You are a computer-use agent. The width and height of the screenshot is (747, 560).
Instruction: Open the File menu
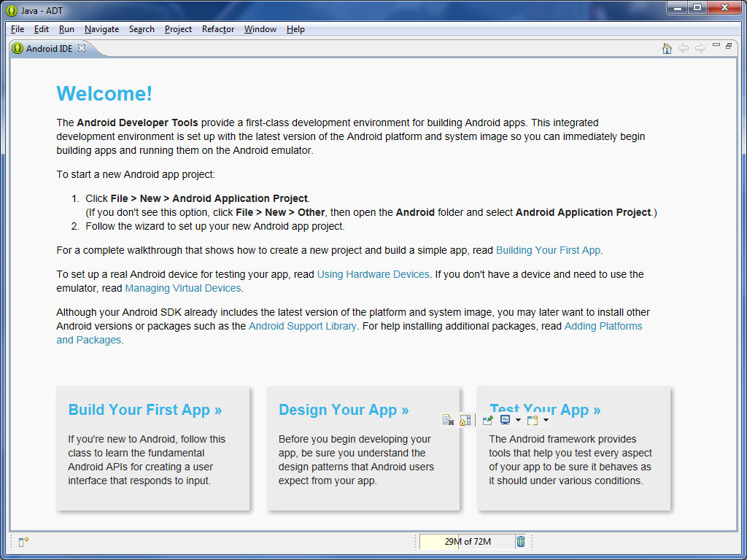tap(18, 29)
